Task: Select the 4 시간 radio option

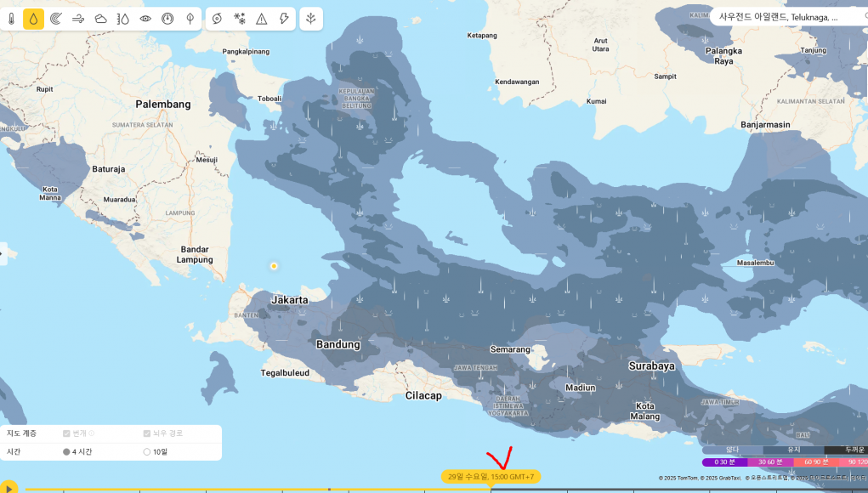Action: click(x=67, y=451)
